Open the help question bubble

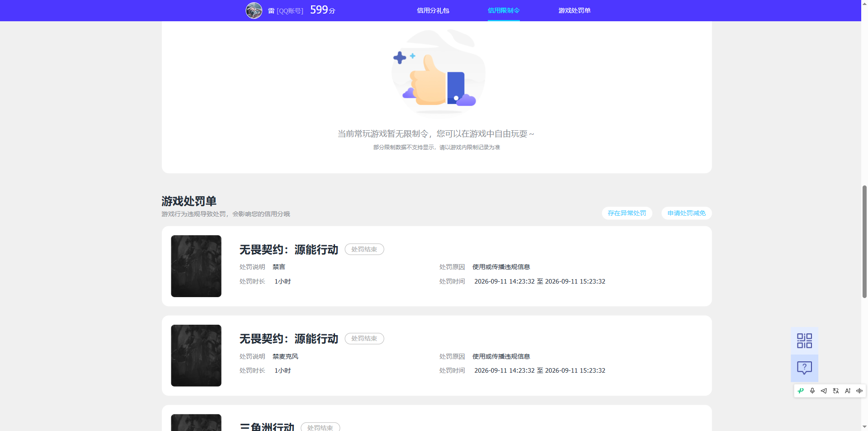[804, 368]
